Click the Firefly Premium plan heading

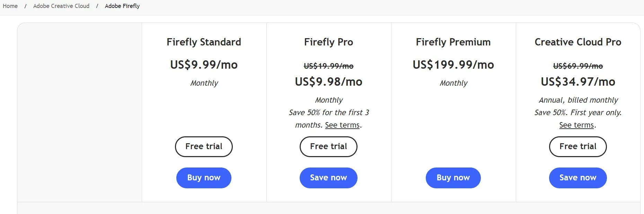point(453,42)
